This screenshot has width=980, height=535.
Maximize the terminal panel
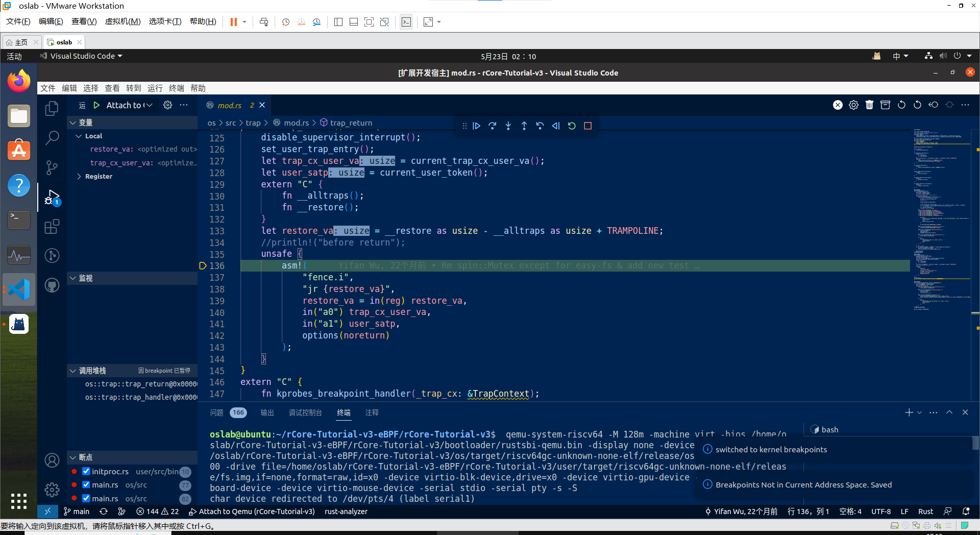[x=949, y=412]
